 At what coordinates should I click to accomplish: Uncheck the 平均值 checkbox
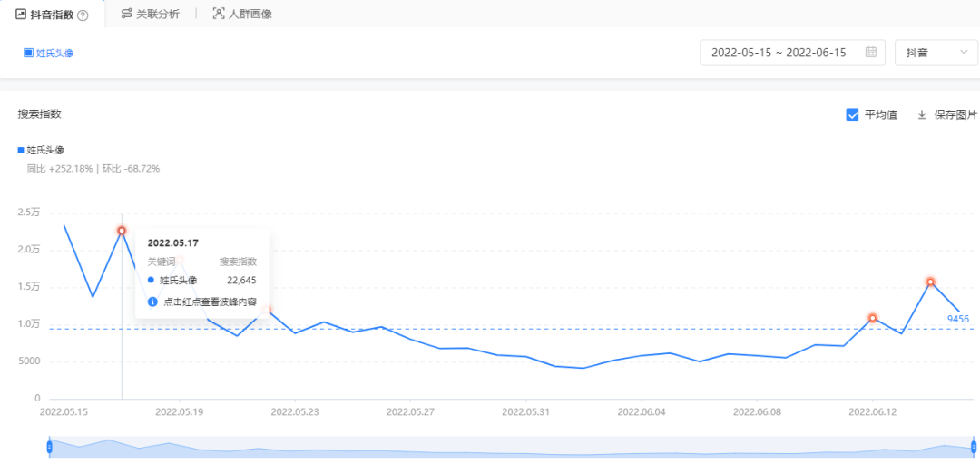pos(852,114)
